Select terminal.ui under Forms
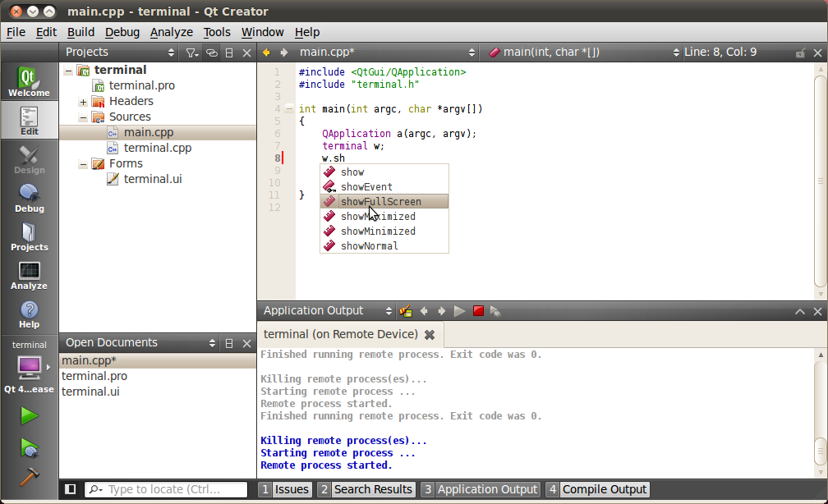Image resolution: width=828 pixels, height=504 pixels. pyautogui.click(x=153, y=180)
